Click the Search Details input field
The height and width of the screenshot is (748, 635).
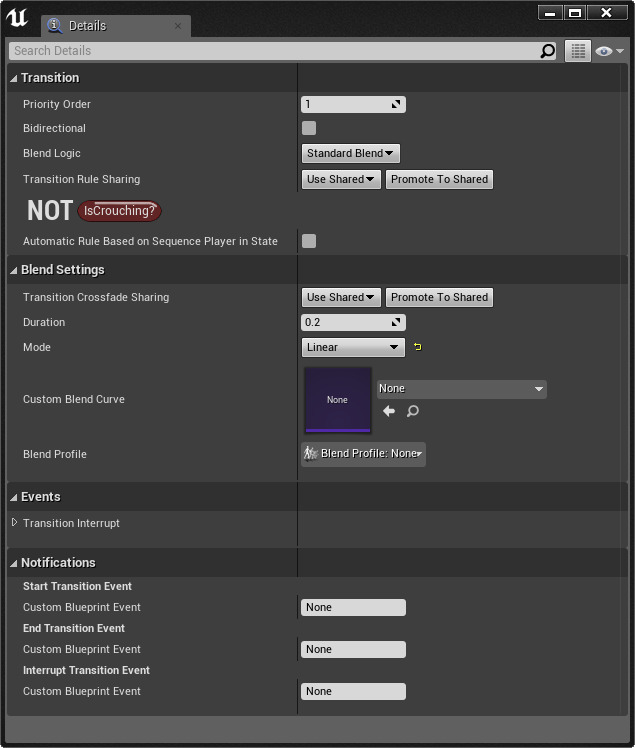point(270,51)
